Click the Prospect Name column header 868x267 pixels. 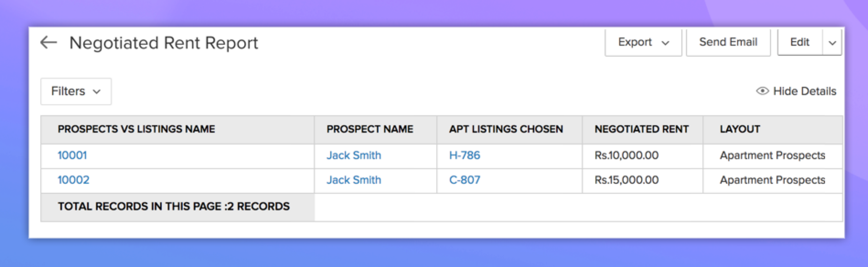click(370, 129)
